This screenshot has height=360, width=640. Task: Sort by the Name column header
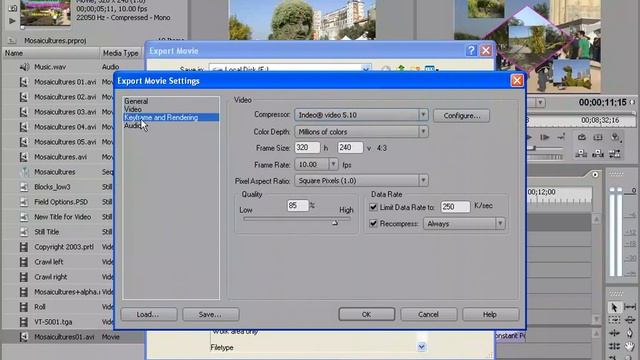click(x=51, y=53)
